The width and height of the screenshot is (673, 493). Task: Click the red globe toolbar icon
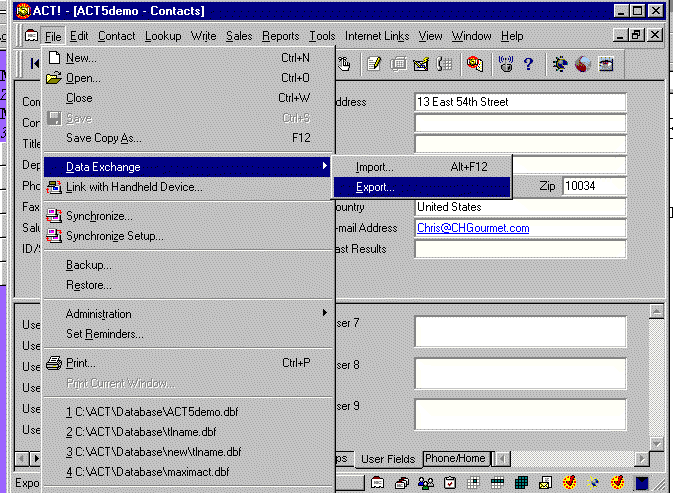point(582,64)
